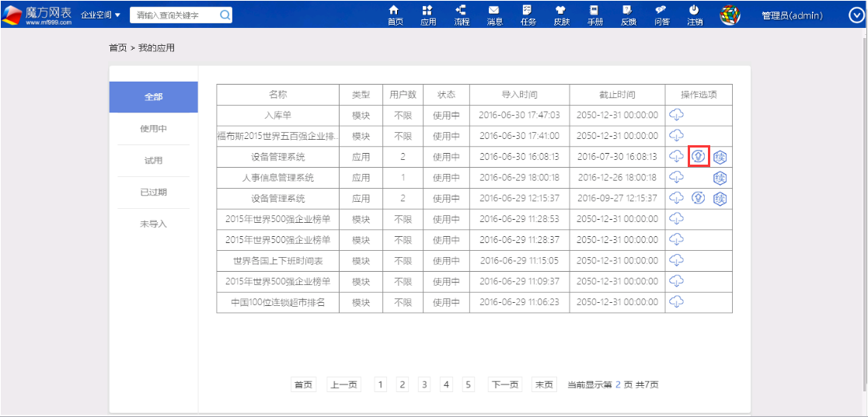Renew 续 icon for 人事信息管理系统 row
The image size is (868, 417).
[720, 178]
